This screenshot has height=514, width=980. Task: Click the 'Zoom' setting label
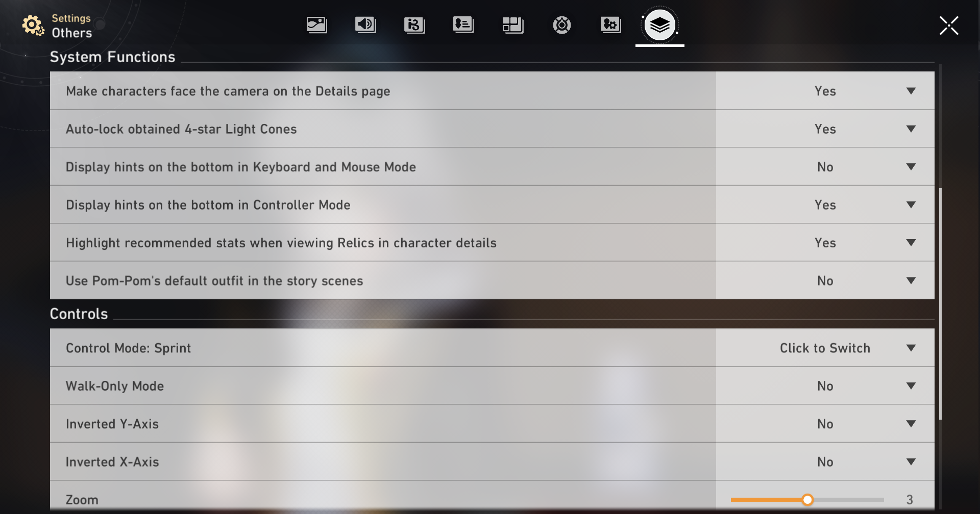82,500
